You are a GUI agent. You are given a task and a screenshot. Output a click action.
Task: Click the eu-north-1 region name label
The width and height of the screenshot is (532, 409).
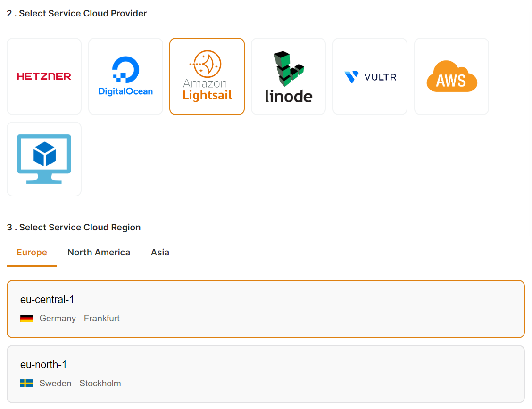pyautogui.click(x=43, y=365)
